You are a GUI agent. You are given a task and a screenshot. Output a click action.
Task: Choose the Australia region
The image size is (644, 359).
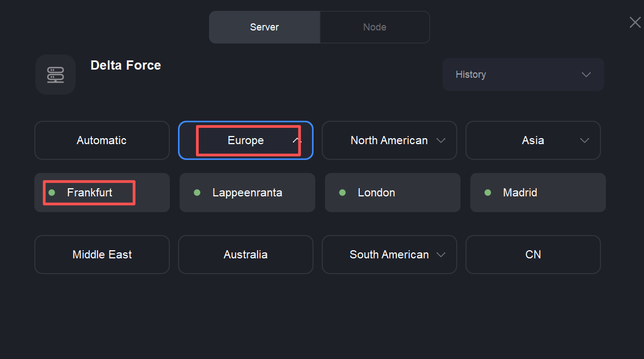pos(246,255)
